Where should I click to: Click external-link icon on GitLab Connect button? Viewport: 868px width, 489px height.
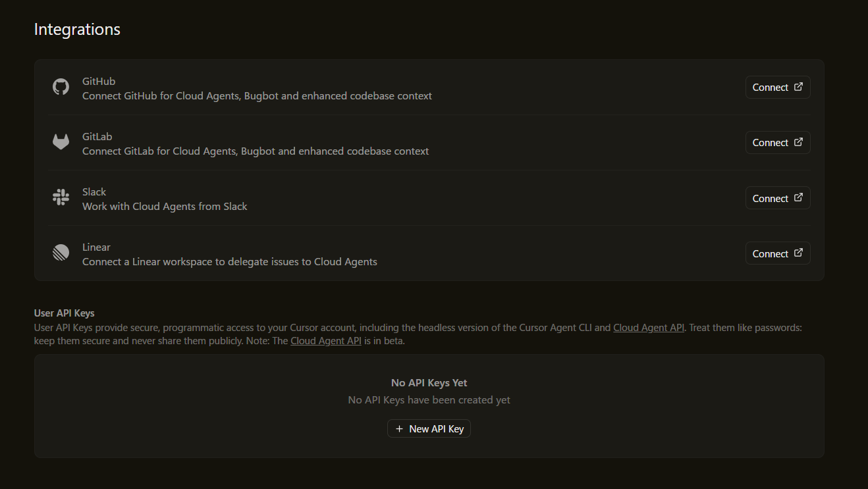pyautogui.click(x=798, y=142)
